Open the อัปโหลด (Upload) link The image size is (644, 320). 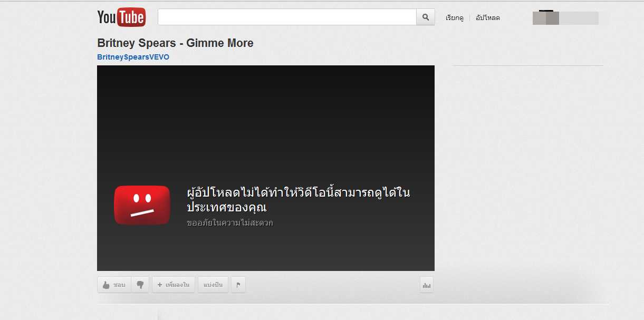point(487,18)
